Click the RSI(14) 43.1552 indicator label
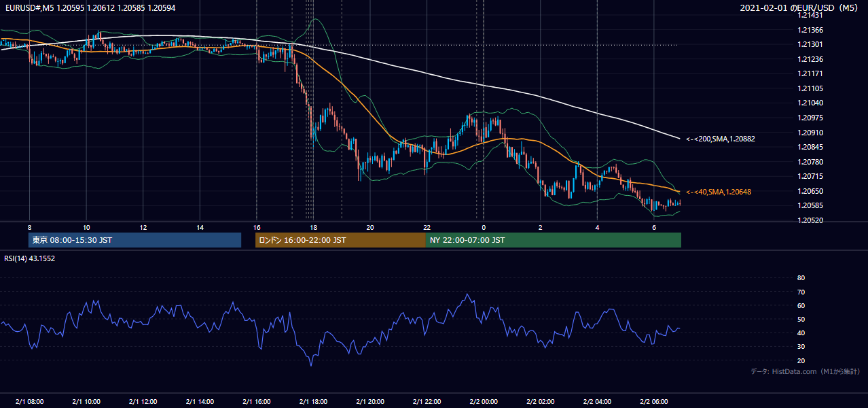Viewport: 868px width, 408px height. pyautogui.click(x=29, y=258)
